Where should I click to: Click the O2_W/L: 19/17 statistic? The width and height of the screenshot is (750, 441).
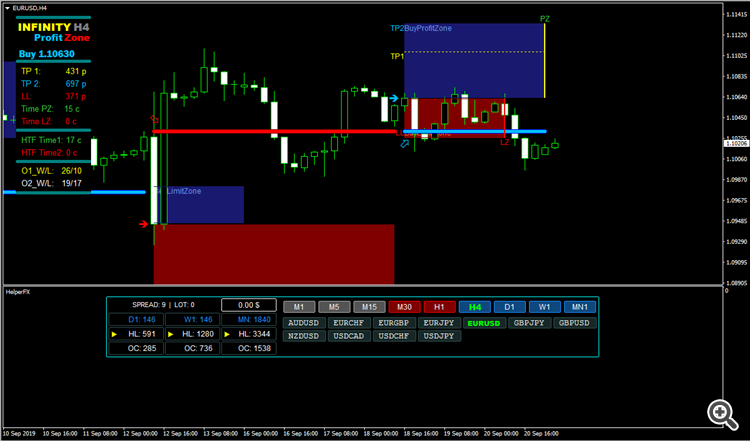pyautogui.click(x=52, y=183)
